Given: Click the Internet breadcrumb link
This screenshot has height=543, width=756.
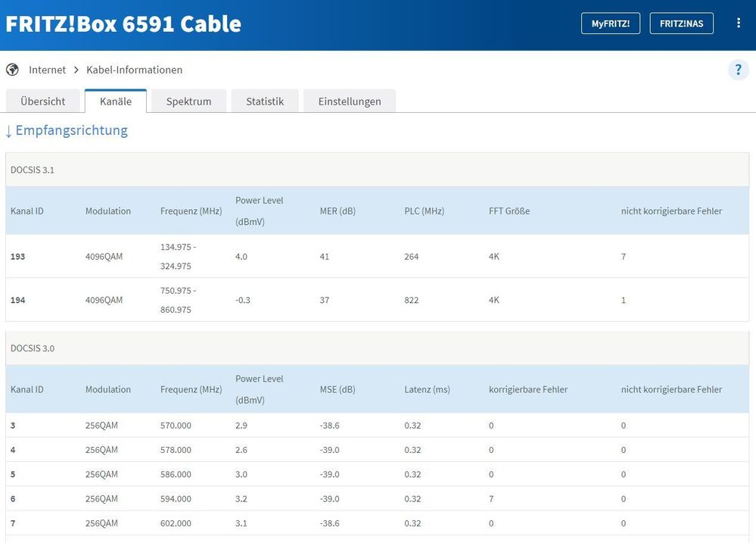Looking at the screenshot, I should [x=47, y=70].
